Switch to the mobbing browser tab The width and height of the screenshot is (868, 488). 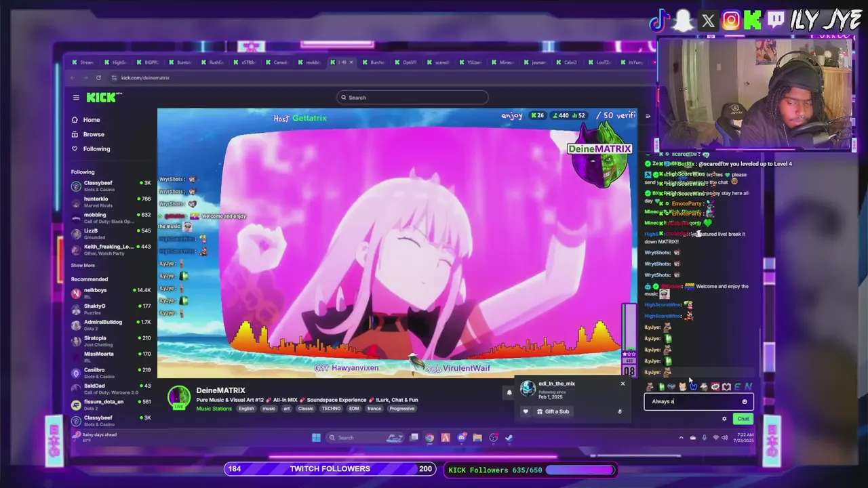coord(310,62)
